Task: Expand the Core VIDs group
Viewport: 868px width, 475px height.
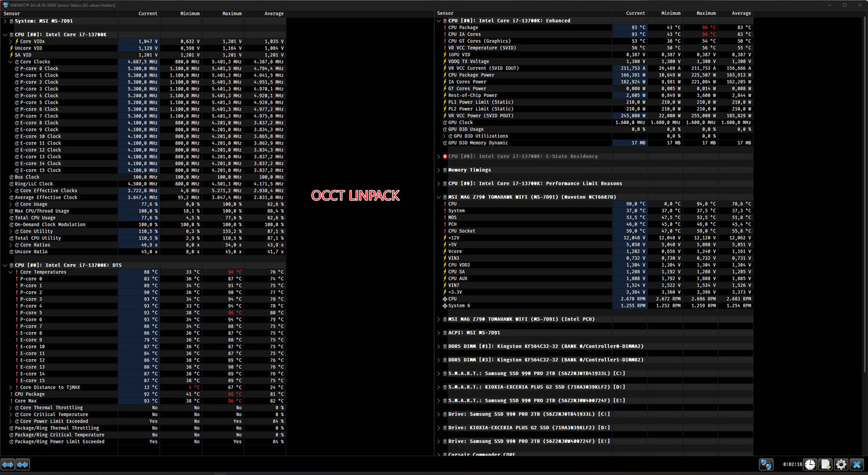Action: click(x=11, y=41)
